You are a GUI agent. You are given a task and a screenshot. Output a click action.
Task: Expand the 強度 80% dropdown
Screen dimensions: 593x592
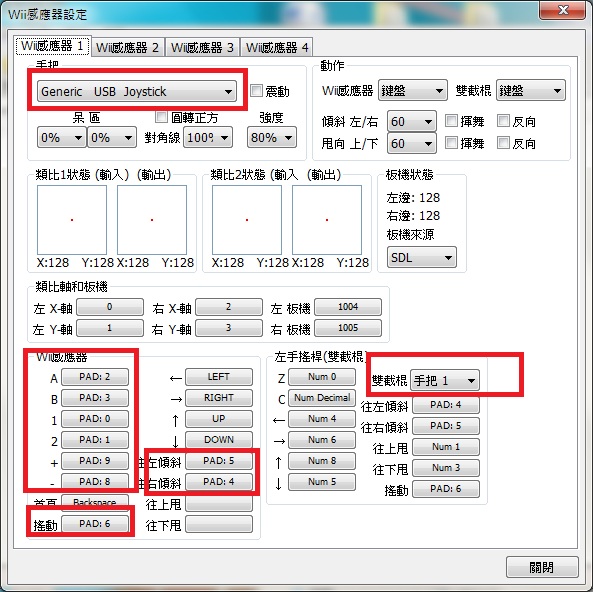272,137
